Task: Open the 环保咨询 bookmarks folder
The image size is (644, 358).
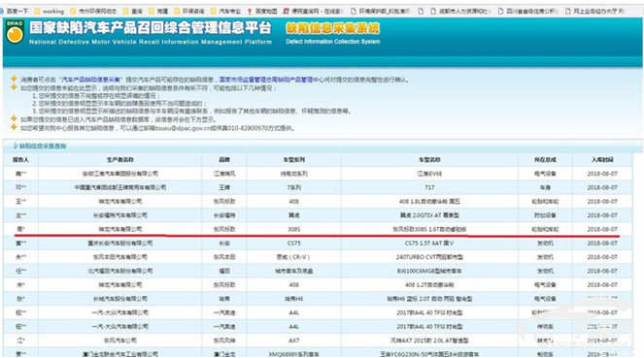Action: [x=189, y=11]
